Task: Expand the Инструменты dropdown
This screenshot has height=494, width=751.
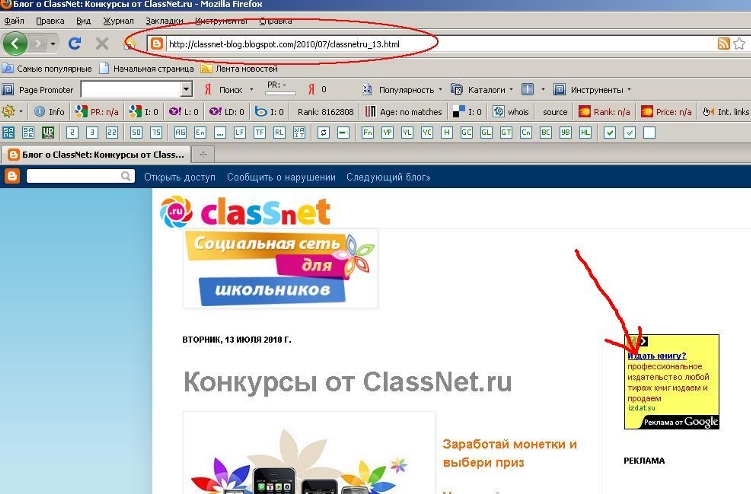Action: [x=629, y=90]
